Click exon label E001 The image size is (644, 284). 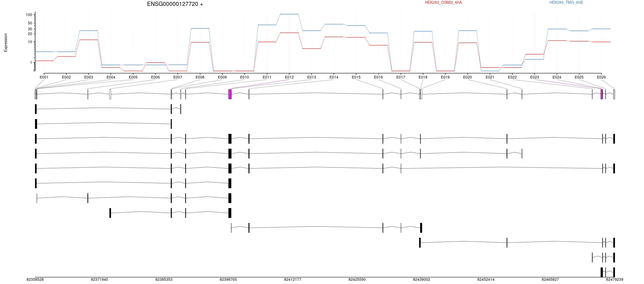click(44, 77)
